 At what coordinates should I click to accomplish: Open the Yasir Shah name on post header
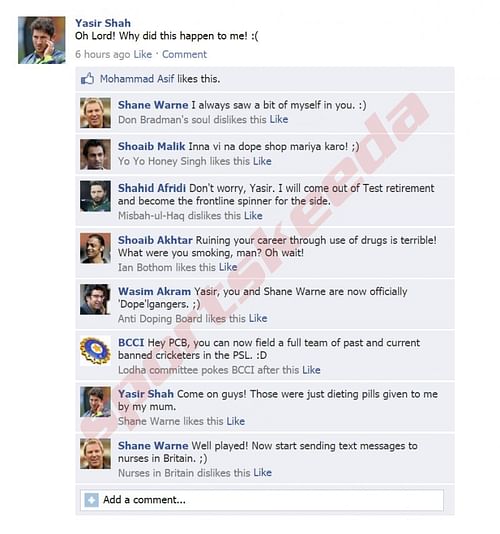coord(103,23)
